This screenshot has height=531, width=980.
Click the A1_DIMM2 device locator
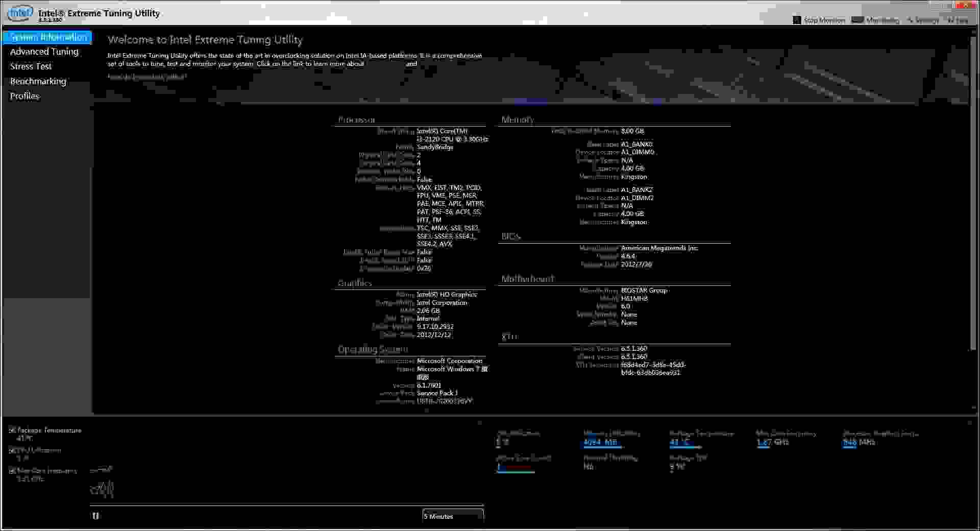click(637, 198)
